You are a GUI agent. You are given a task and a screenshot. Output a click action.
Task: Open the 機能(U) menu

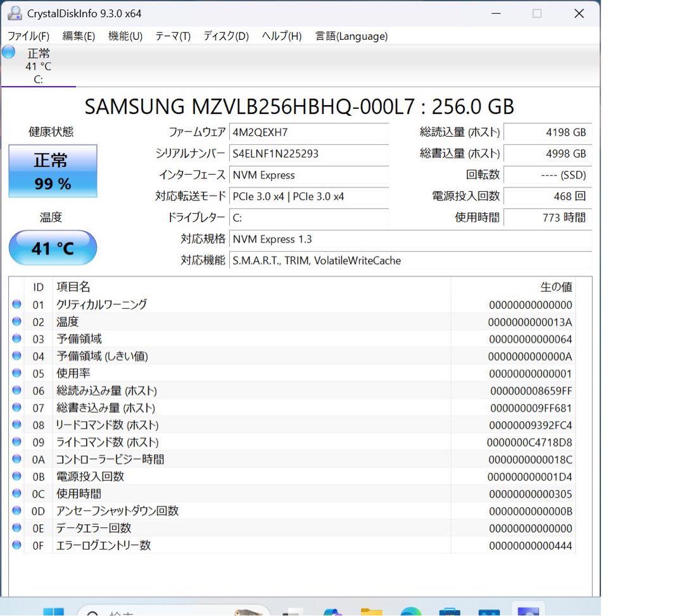pyautogui.click(x=125, y=36)
